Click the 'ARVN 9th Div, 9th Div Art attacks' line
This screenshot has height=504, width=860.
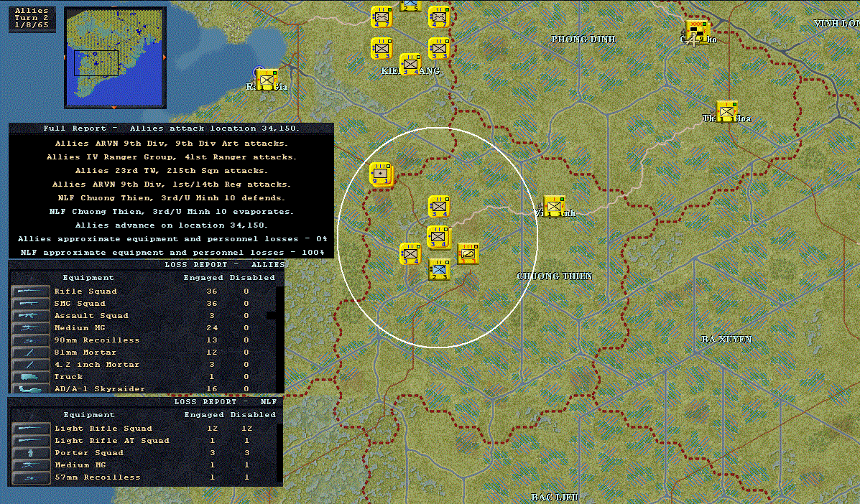[x=171, y=143]
